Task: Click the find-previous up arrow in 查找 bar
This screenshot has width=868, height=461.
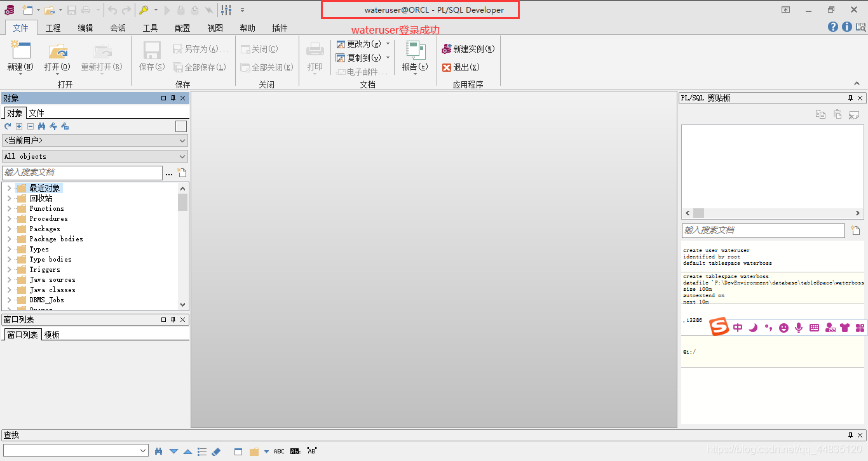Action: coord(187,451)
